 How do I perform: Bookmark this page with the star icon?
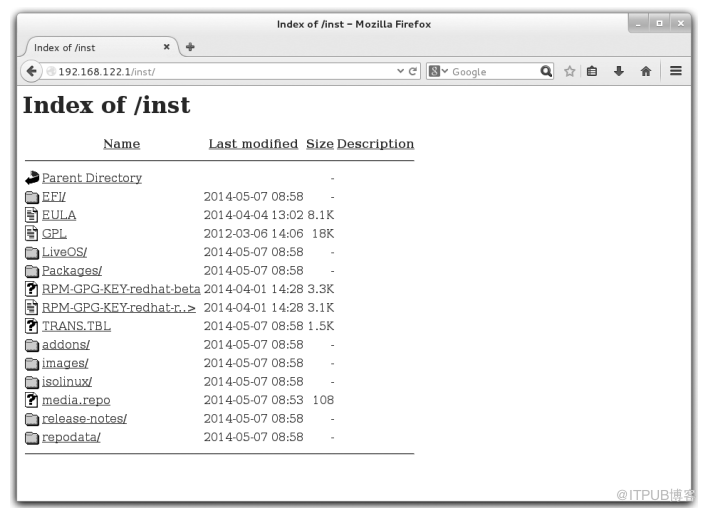pyautogui.click(x=569, y=71)
